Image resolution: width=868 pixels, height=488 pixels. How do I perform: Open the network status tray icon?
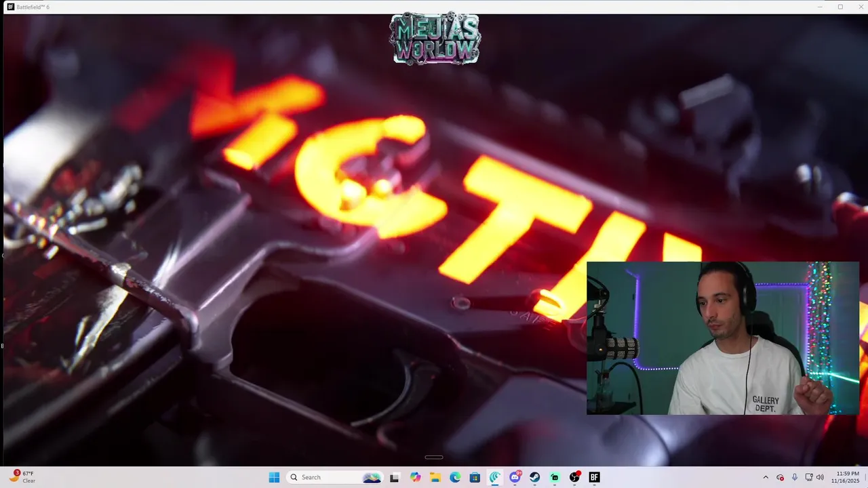[809, 477]
